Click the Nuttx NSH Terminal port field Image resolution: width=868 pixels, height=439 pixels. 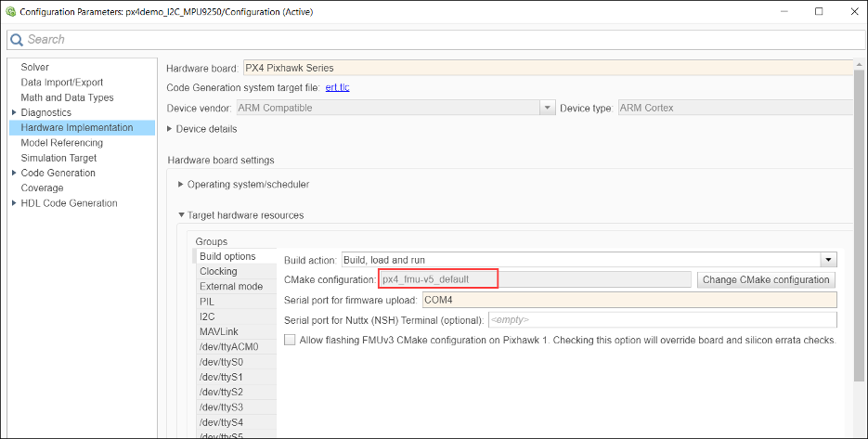tap(661, 320)
